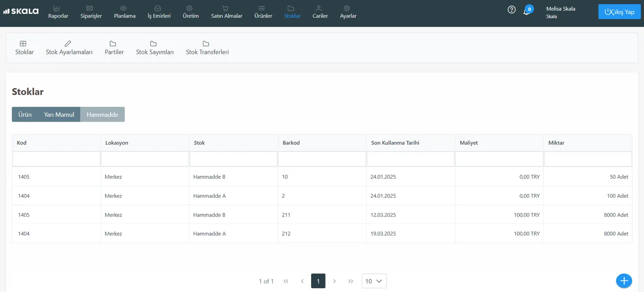The height and width of the screenshot is (292, 644).
Task: Open Stok Ayarlamaları submenu
Action: tap(69, 48)
